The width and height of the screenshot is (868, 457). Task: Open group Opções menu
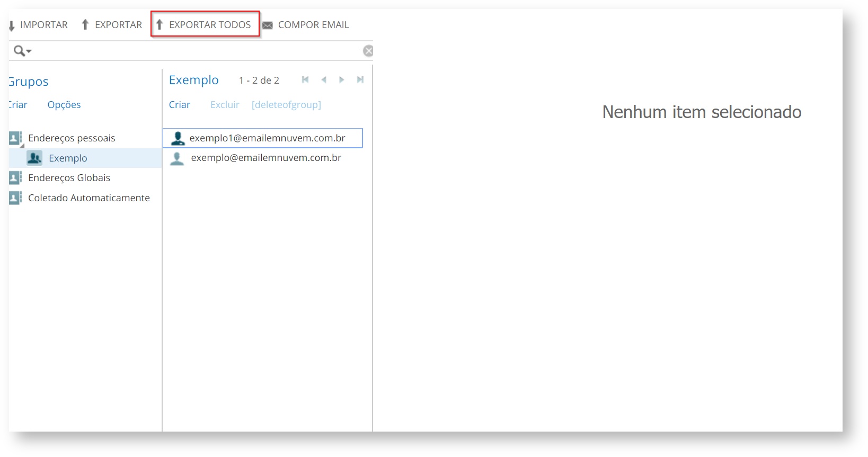point(64,105)
